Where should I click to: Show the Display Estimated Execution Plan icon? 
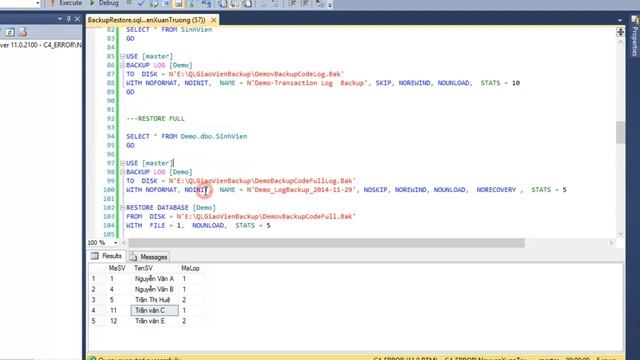tap(154, 3)
